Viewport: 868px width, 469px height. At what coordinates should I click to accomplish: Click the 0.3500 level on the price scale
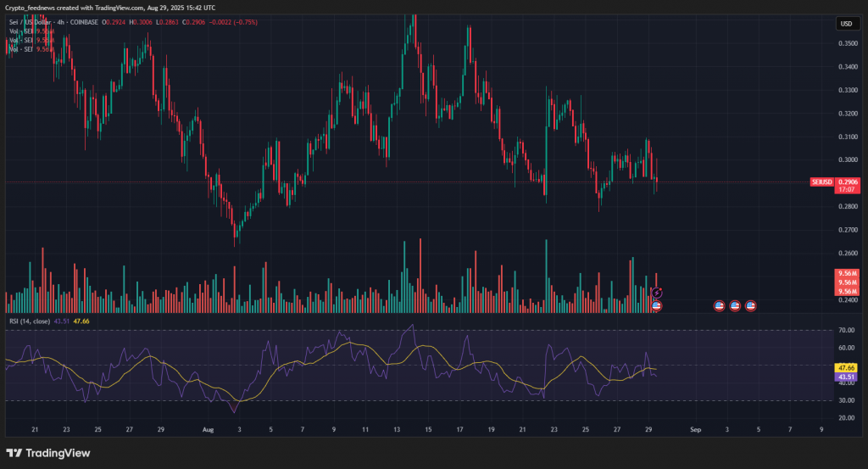[845, 42]
